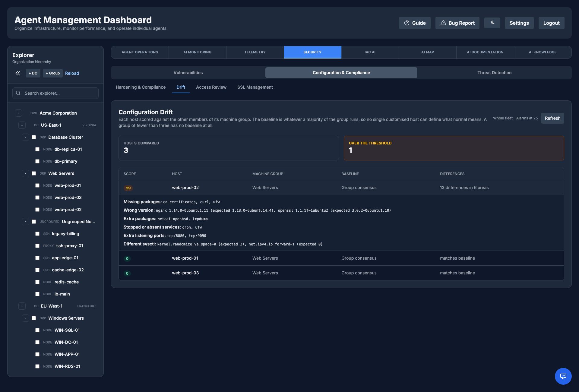The image size is (579, 392).
Task: Click the Over The Threshold card
Action: coord(454,148)
